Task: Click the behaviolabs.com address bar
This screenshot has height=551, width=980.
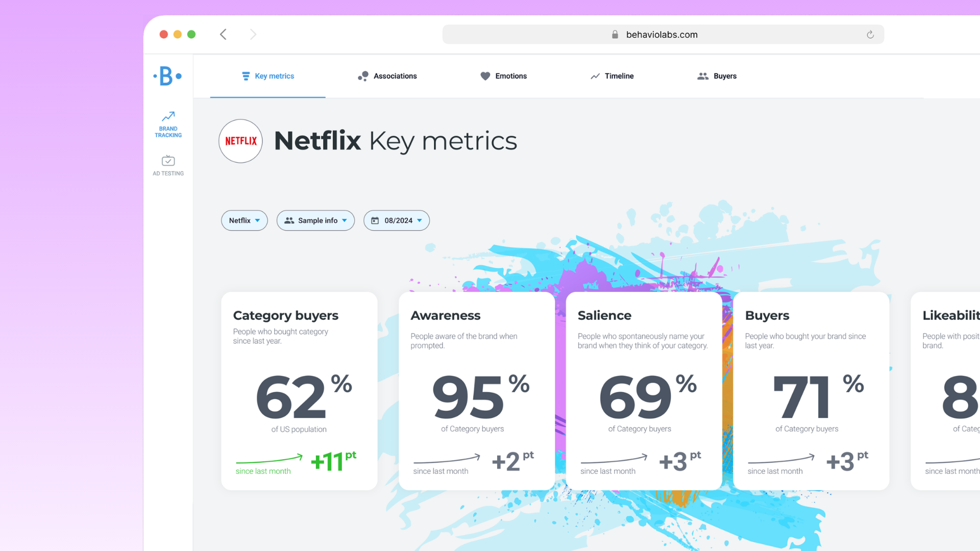Action: click(663, 34)
